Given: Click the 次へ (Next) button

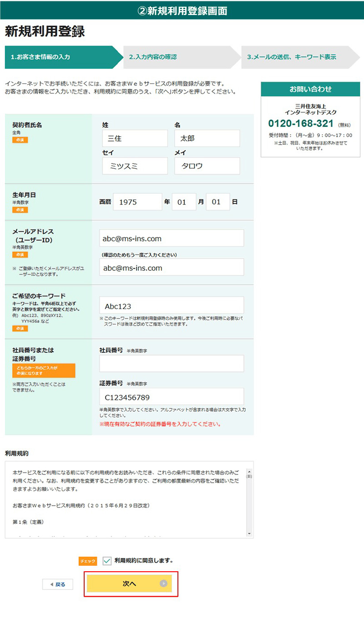Looking at the screenshot, I should [129, 584].
